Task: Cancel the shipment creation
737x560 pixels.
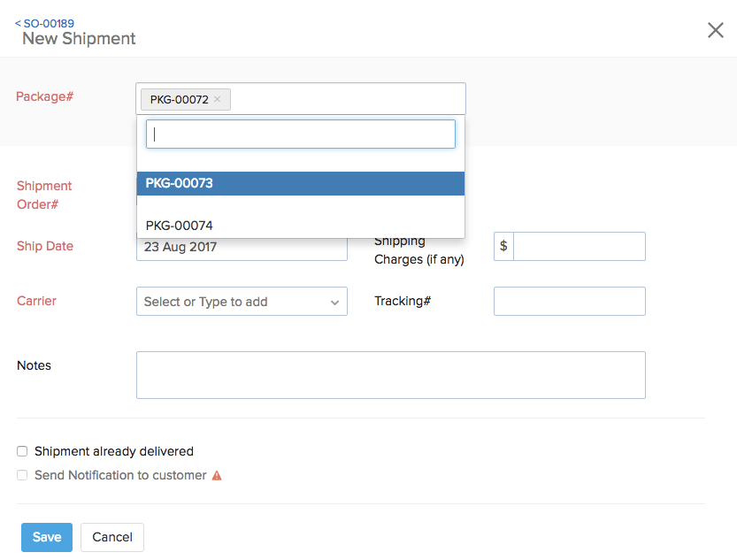Action: tap(111, 537)
